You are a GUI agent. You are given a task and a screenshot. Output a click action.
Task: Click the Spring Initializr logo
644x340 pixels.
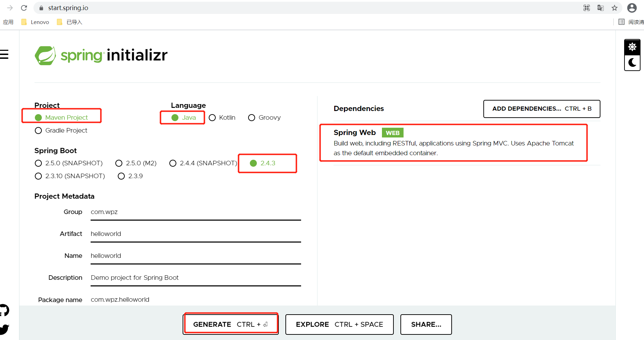pos(101,55)
